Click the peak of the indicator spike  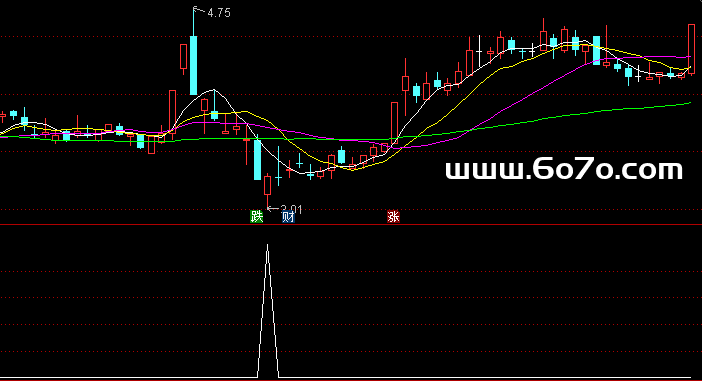pos(268,245)
